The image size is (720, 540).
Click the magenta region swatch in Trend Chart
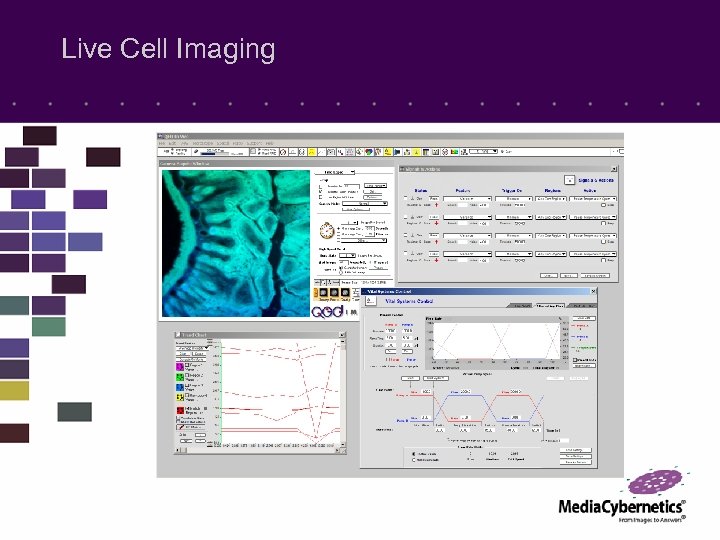180,367
